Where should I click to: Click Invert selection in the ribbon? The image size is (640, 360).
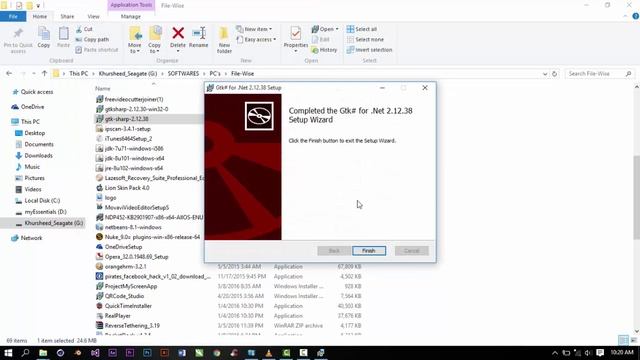[x=369, y=50]
